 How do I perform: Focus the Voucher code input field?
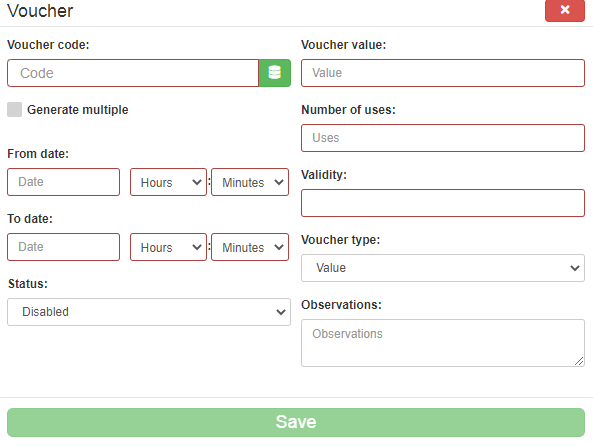click(x=133, y=73)
